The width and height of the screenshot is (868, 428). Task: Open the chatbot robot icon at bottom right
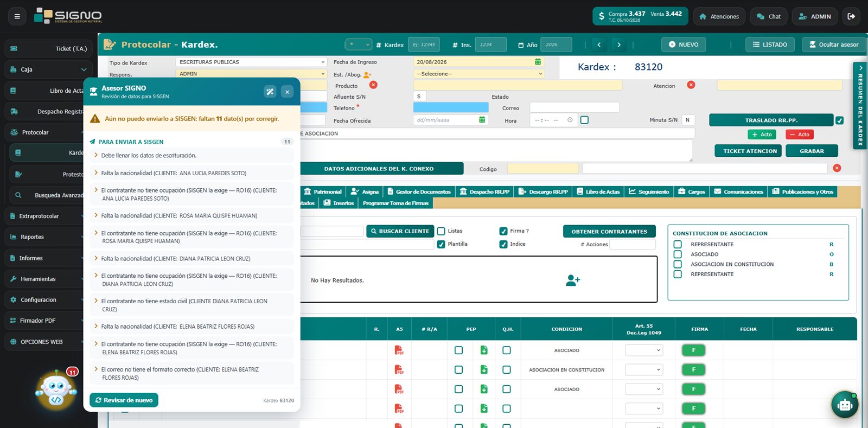[845, 405]
